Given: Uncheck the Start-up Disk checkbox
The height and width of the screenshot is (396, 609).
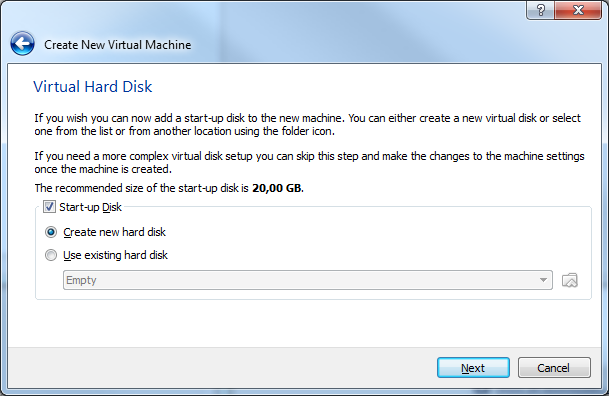Looking at the screenshot, I should (x=49, y=207).
